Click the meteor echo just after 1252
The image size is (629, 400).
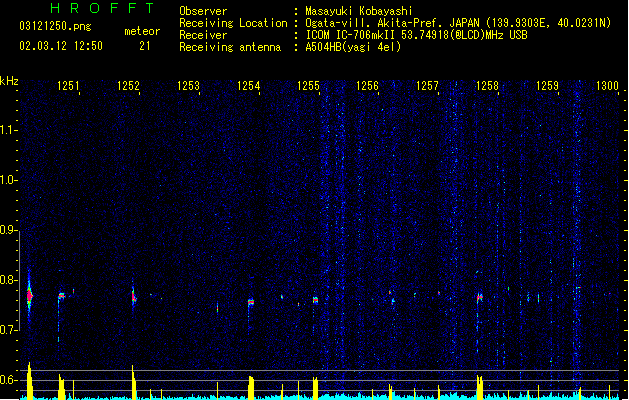[134, 297]
